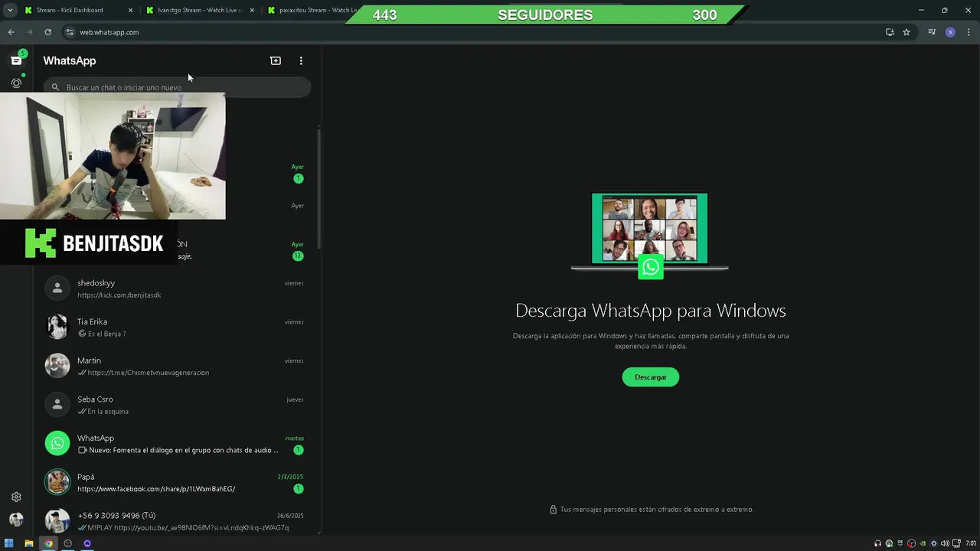Open the WhatsApp three-dot menu
The width and height of the screenshot is (980, 551).
click(301, 60)
